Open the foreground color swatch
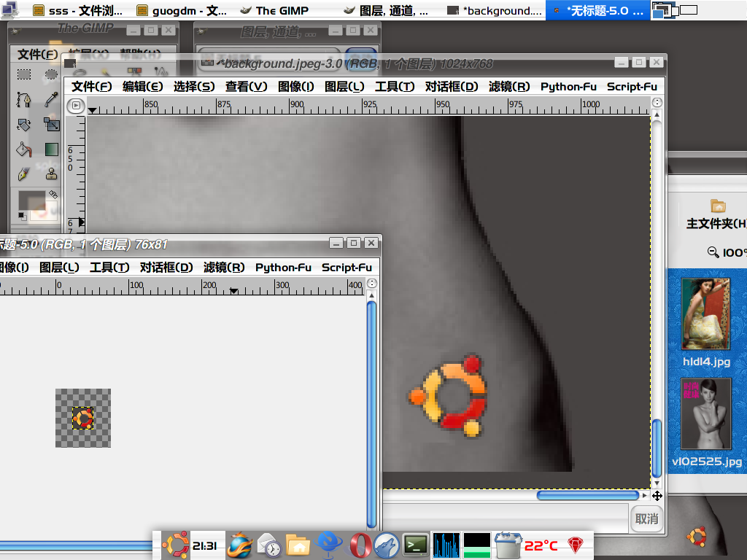Viewport: 747px width, 560px height. click(31, 200)
